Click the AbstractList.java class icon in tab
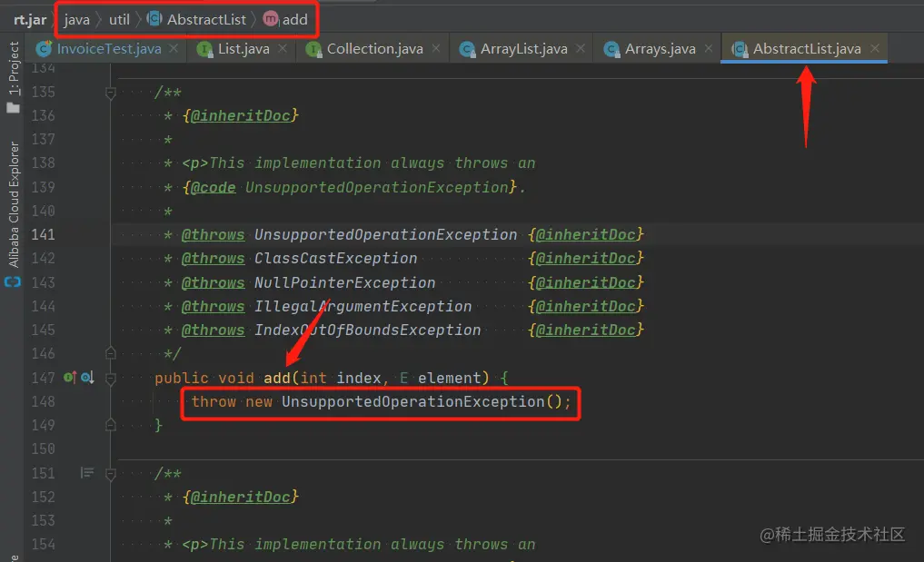This screenshot has width=924, height=562. tap(740, 50)
